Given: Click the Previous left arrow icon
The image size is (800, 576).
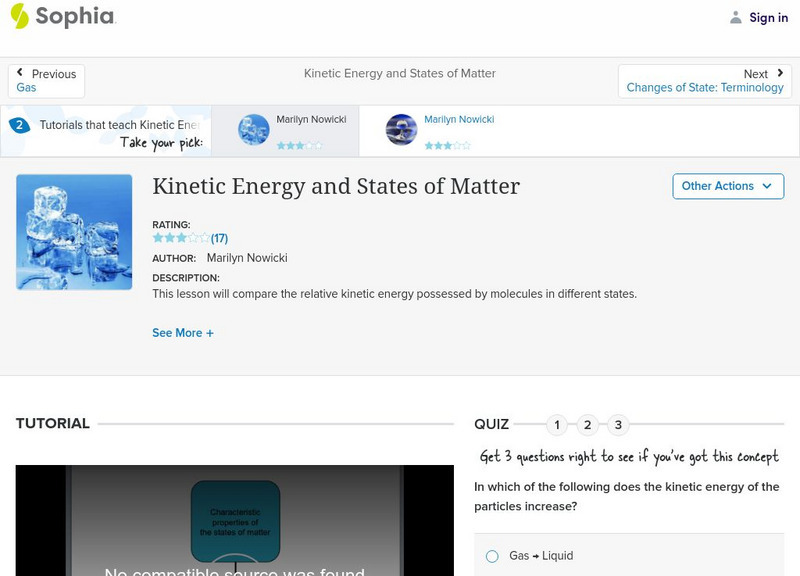Looking at the screenshot, I should (x=21, y=74).
